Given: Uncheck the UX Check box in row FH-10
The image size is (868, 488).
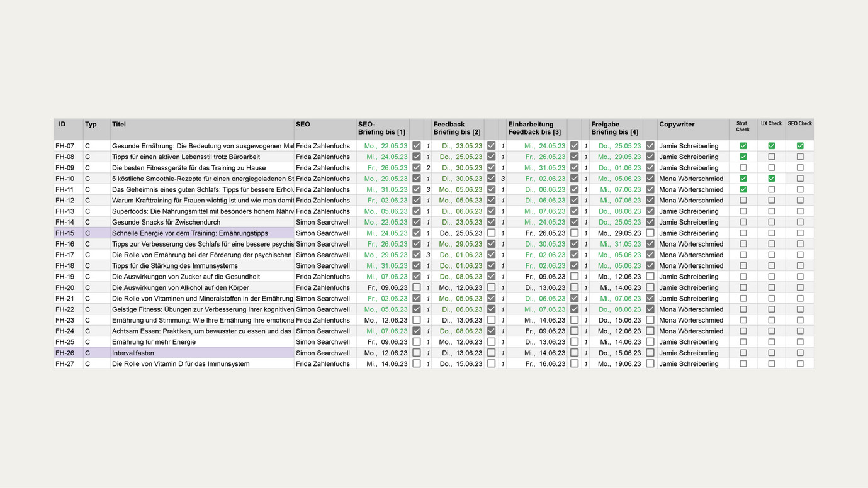Looking at the screenshot, I should 771,179.
